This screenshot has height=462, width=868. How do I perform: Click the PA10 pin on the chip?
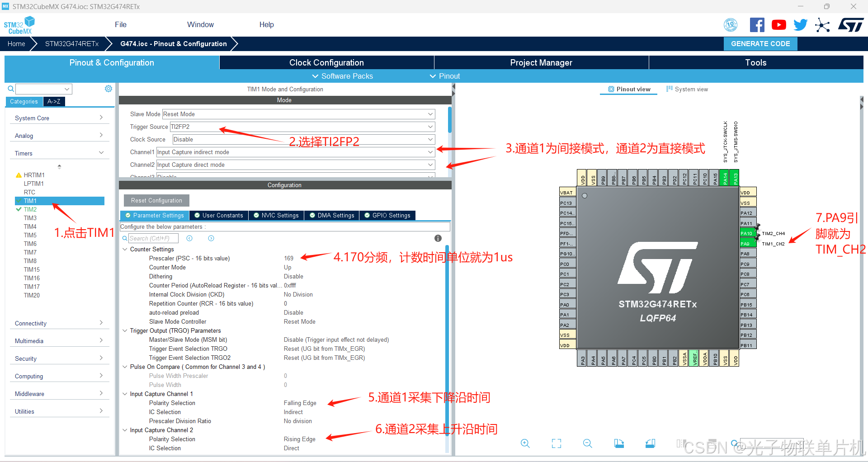tap(748, 233)
